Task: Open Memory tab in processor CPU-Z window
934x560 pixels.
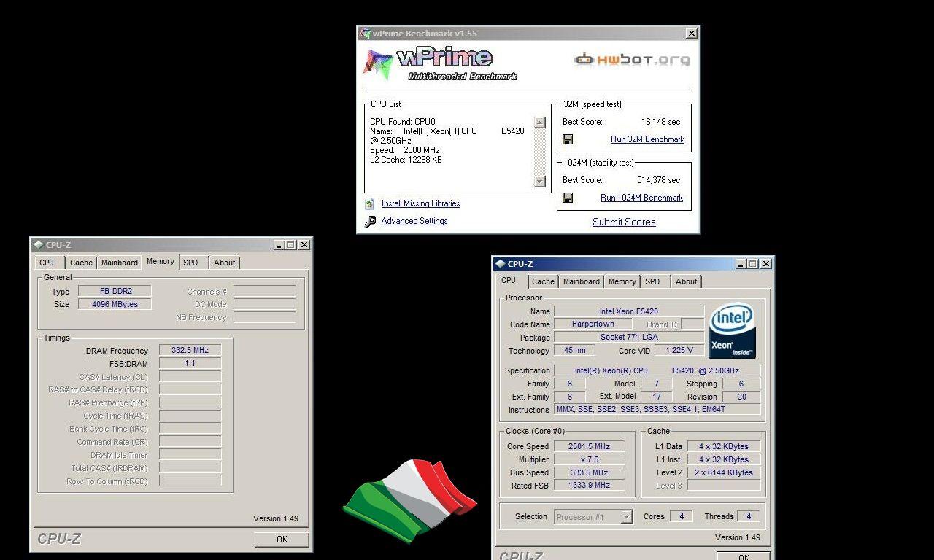Action: (x=622, y=281)
